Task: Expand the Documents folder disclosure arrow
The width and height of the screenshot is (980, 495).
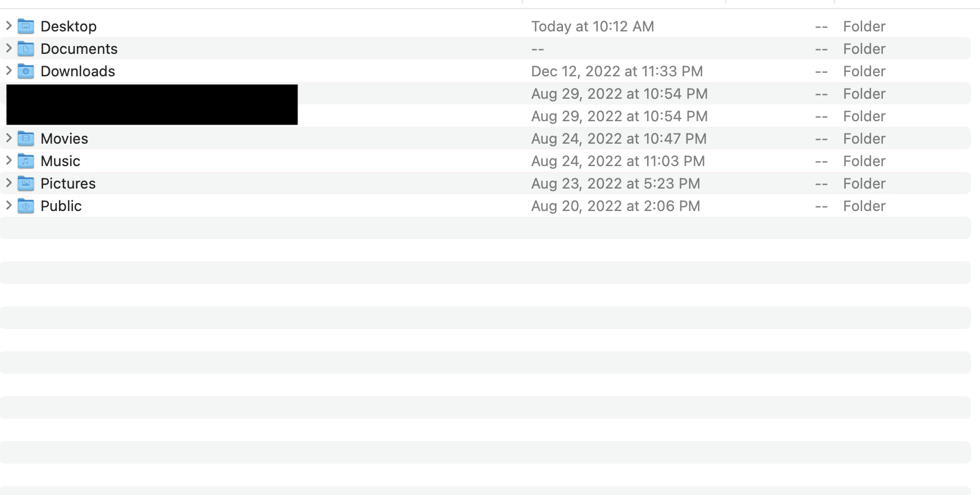Action: click(8, 48)
